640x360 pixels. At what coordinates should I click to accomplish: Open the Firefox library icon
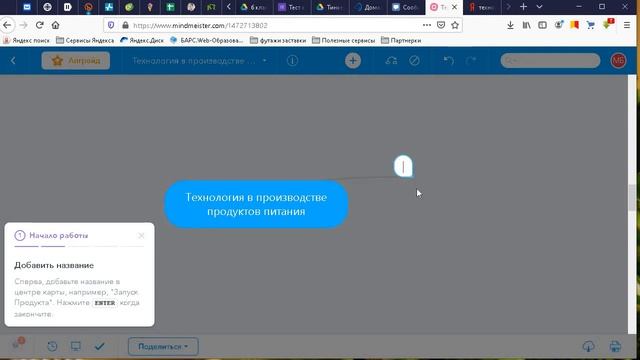pyautogui.click(x=527, y=25)
